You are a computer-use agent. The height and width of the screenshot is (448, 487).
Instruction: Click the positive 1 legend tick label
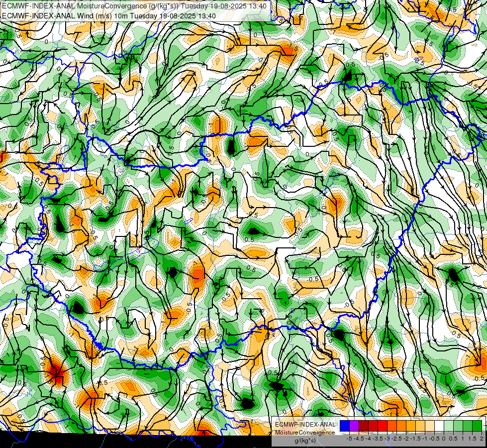click(463, 439)
